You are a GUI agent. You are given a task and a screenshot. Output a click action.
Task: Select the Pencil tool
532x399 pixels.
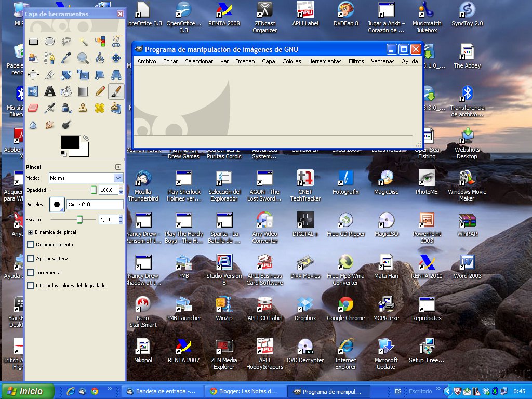pyautogui.click(x=100, y=91)
